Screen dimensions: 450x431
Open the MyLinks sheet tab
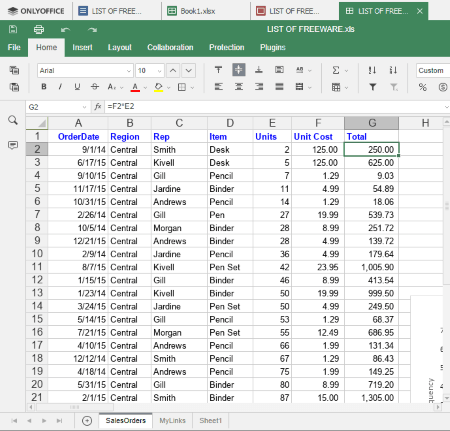(172, 421)
